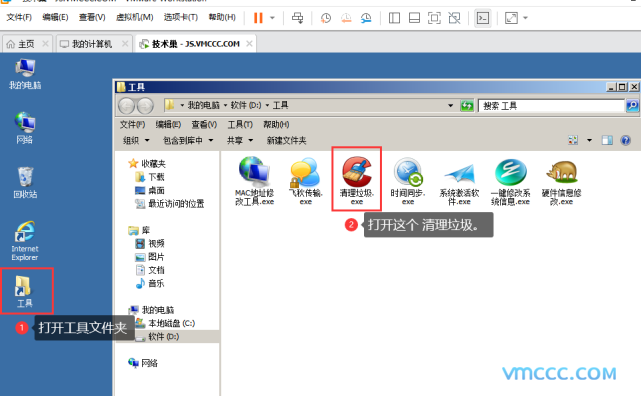Open the VMware 文件(F) menu
The image size is (641, 396).
(19, 17)
